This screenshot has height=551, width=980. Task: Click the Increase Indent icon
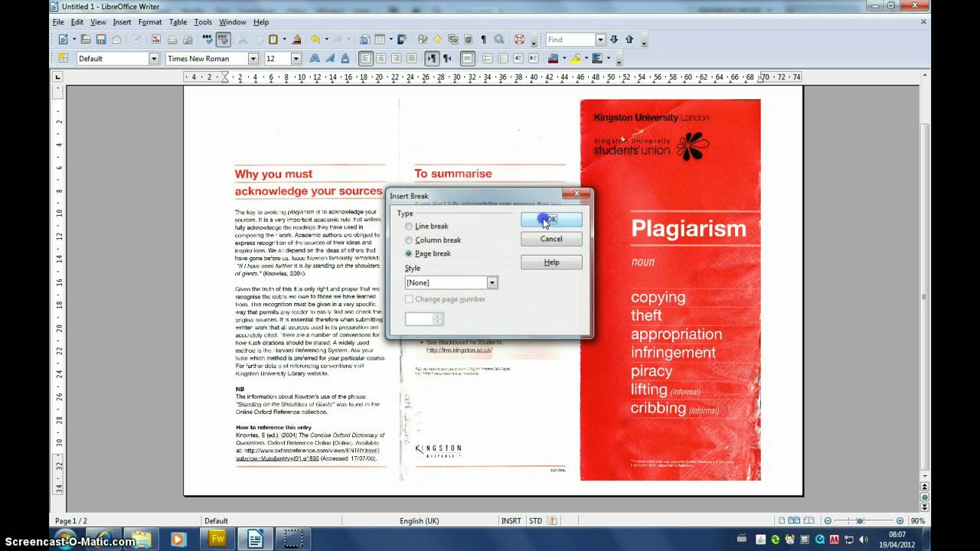(x=534, y=59)
